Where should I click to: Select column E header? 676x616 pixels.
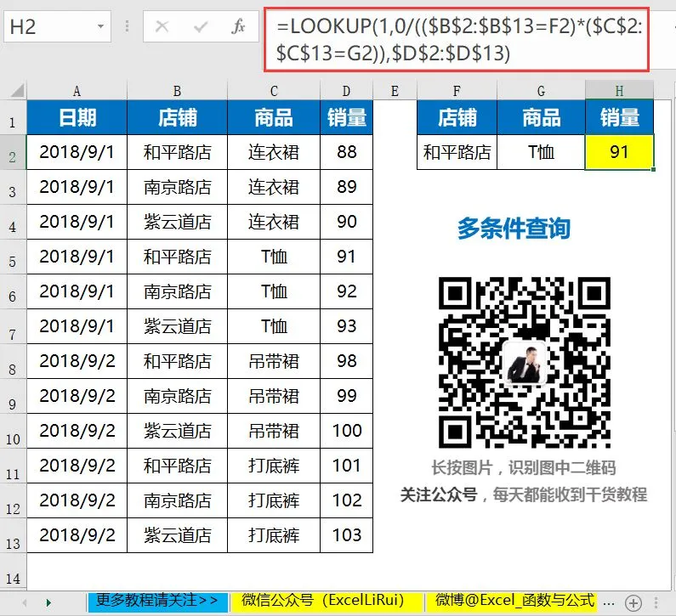(395, 91)
